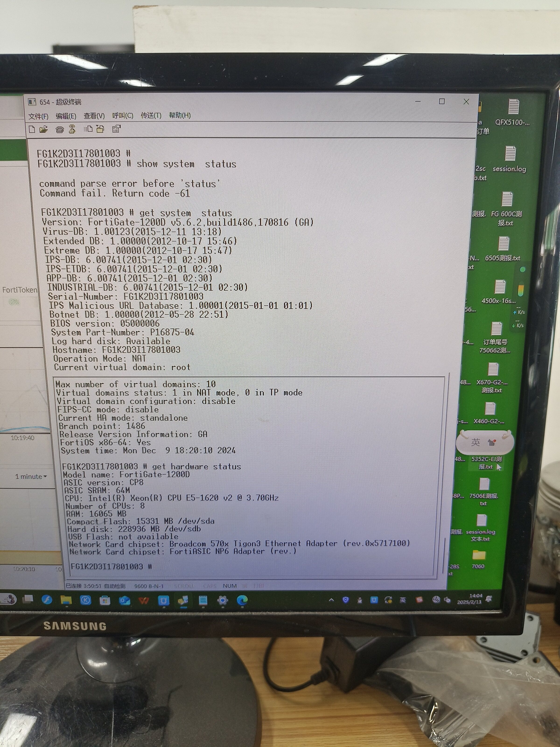Open the '1 minute' dropdown in background window
Image resolution: width=560 pixels, height=747 pixels.
(31, 477)
